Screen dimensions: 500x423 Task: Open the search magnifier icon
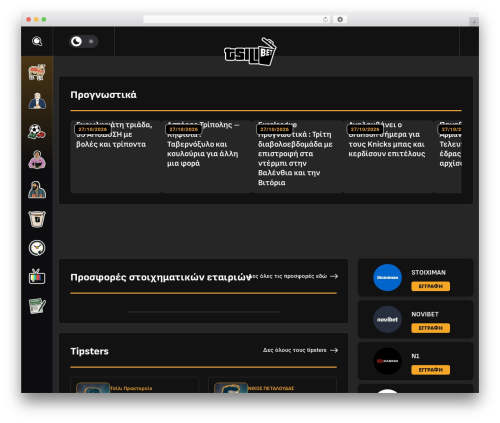click(37, 41)
